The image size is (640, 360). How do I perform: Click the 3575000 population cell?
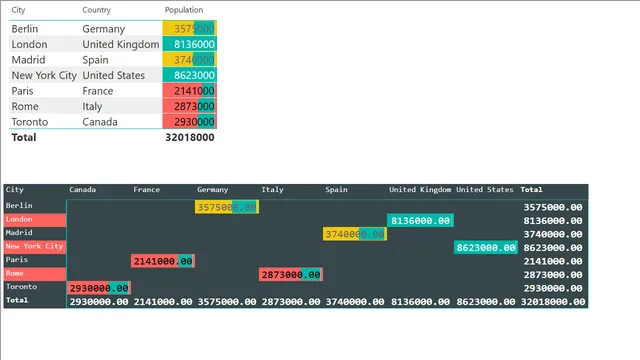[x=190, y=29]
